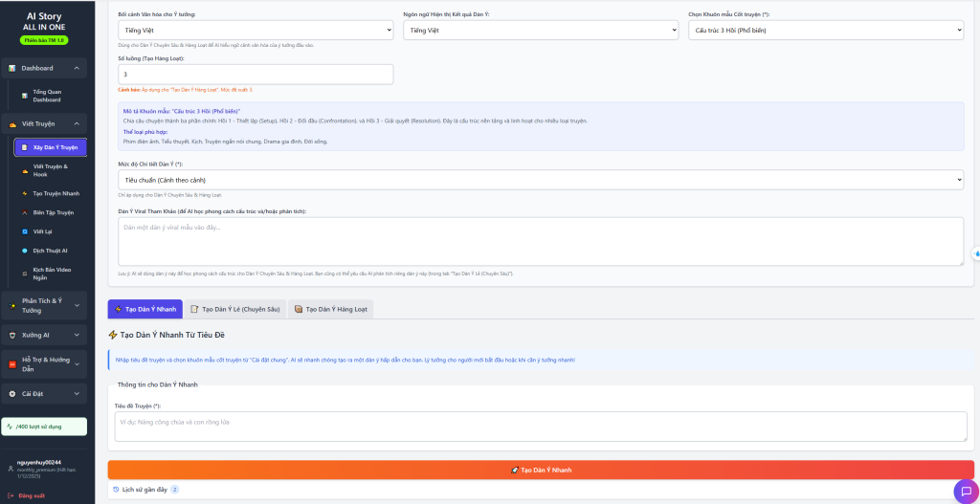
Task: Open Kịch Bản Video Ngắn tool
Action: pyautogui.click(x=51, y=274)
